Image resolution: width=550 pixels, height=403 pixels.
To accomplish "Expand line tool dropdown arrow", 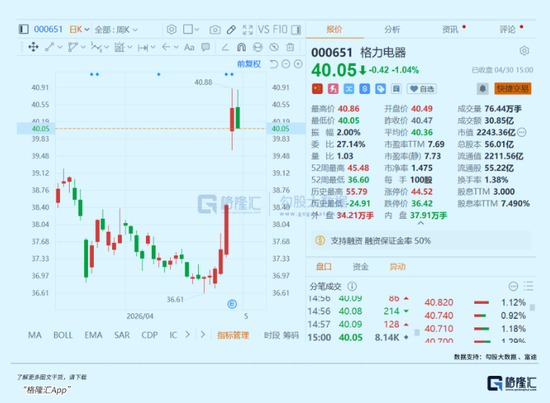I will [60, 47].
